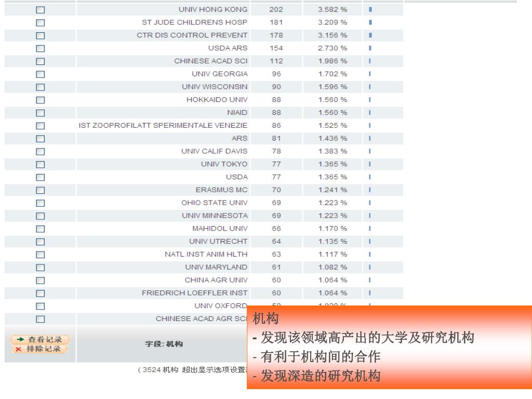
Task: Select the UNIV WISCONSIN checkbox
Action: pyautogui.click(x=41, y=87)
